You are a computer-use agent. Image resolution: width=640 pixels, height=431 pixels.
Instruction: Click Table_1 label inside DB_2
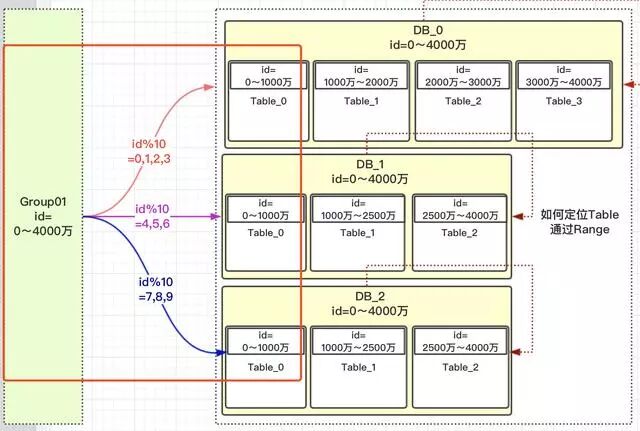[x=358, y=367]
